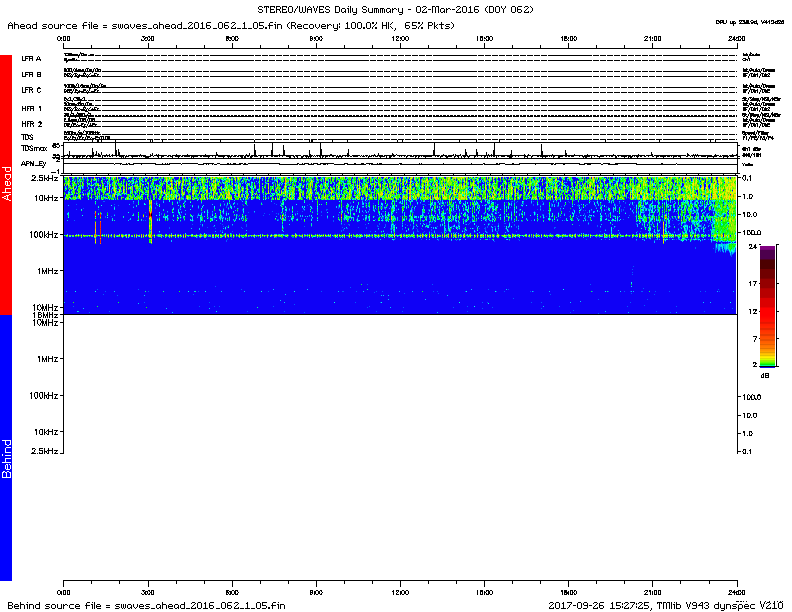The height and width of the screenshot is (612, 792).
Task: Select the LFR C row label
Action: [x=32, y=91]
